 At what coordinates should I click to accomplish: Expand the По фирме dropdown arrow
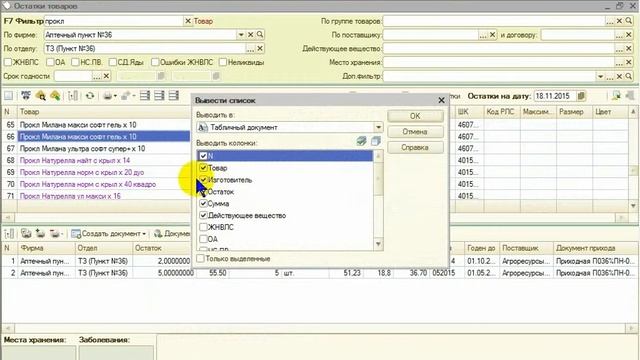tap(241, 35)
